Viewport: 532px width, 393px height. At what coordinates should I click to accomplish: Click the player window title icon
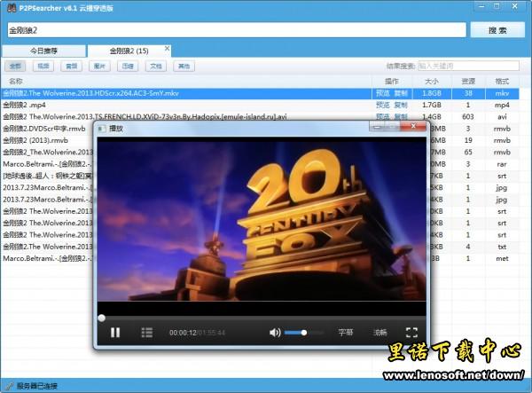coord(101,129)
